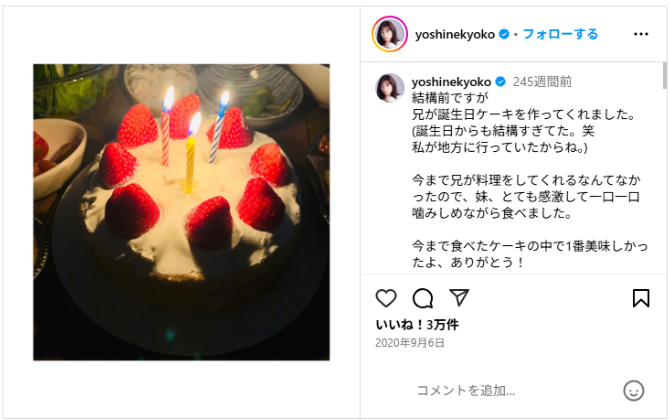Save post with the bookmark icon
Viewport: 670px width, 420px height.
(641, 298)
